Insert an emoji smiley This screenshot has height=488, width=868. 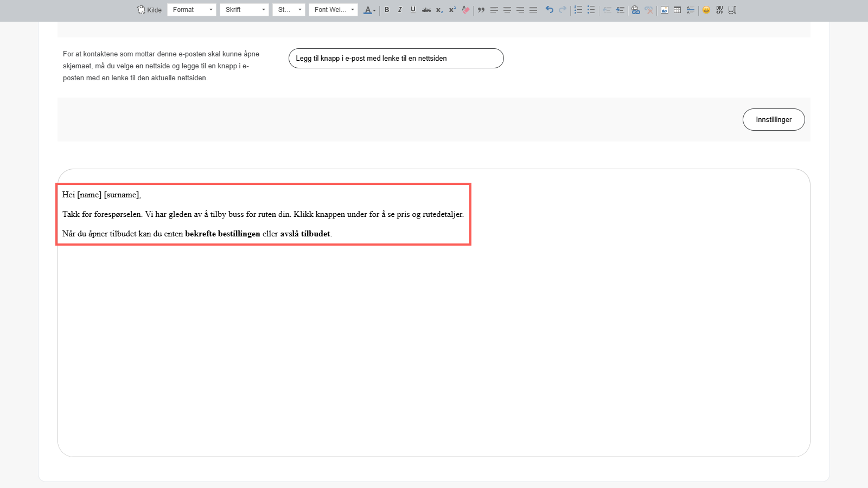pos(706,10)
